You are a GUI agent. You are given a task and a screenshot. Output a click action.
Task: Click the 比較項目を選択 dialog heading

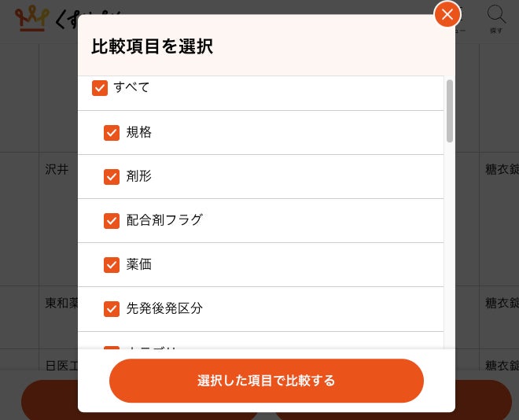point(152,46)
